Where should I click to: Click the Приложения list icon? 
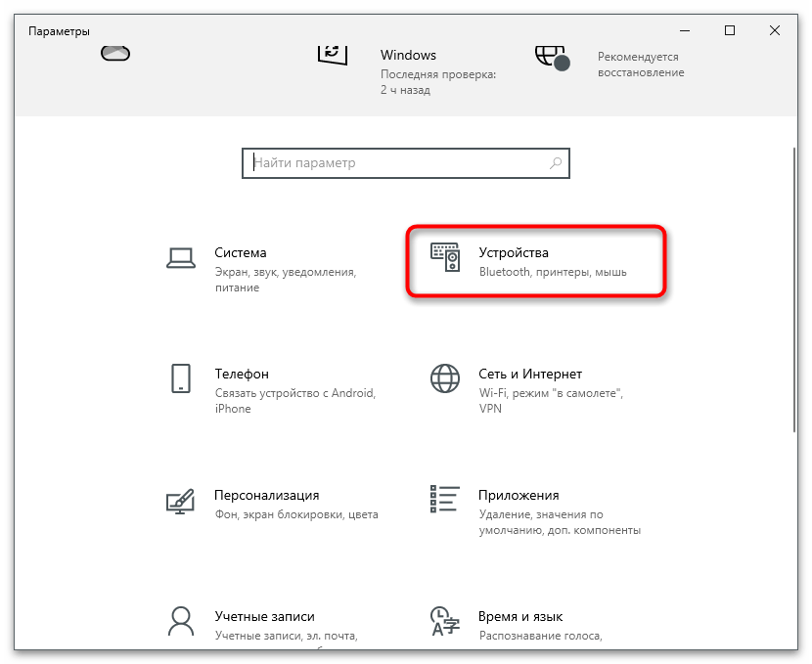(x=445, y=501)
